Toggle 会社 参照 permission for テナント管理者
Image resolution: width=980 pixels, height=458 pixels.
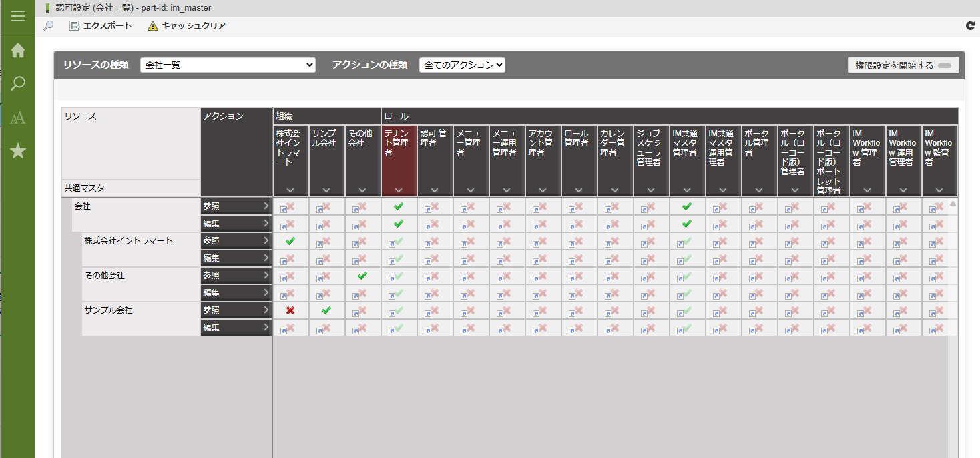point(399,206)
